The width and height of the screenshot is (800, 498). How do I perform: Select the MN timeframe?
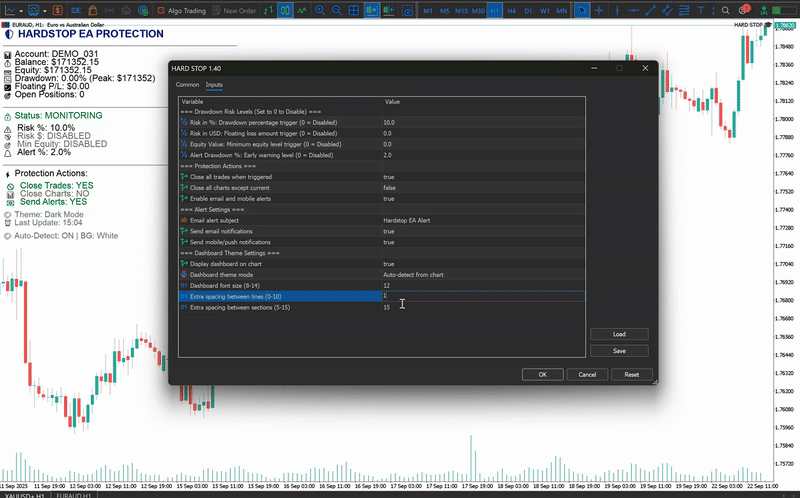[561, 10]
